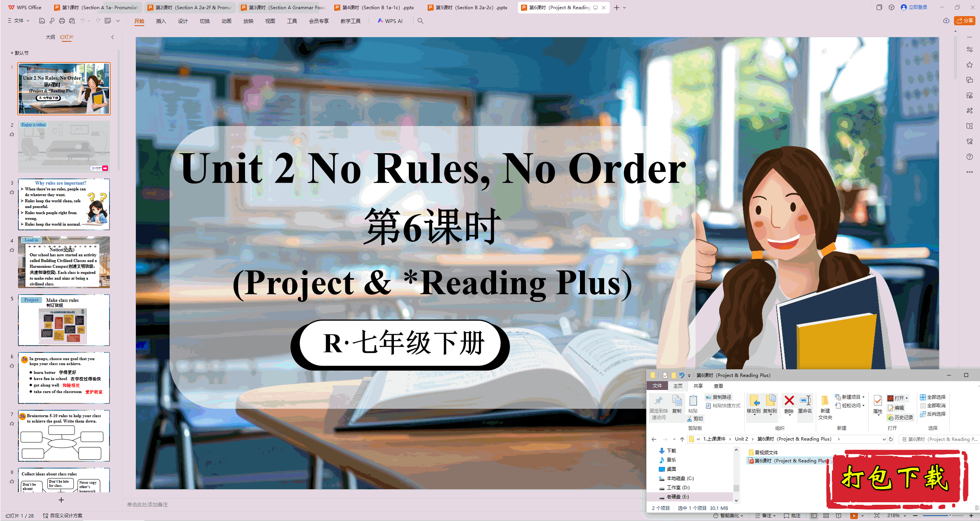
Task: Click 历史记录 in Explorer ribbon
Action: [900, 418]
